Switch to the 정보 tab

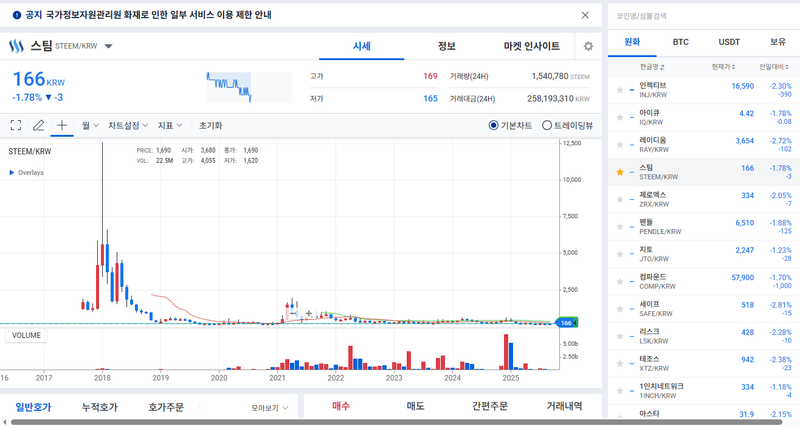click(x=446, y=46)
